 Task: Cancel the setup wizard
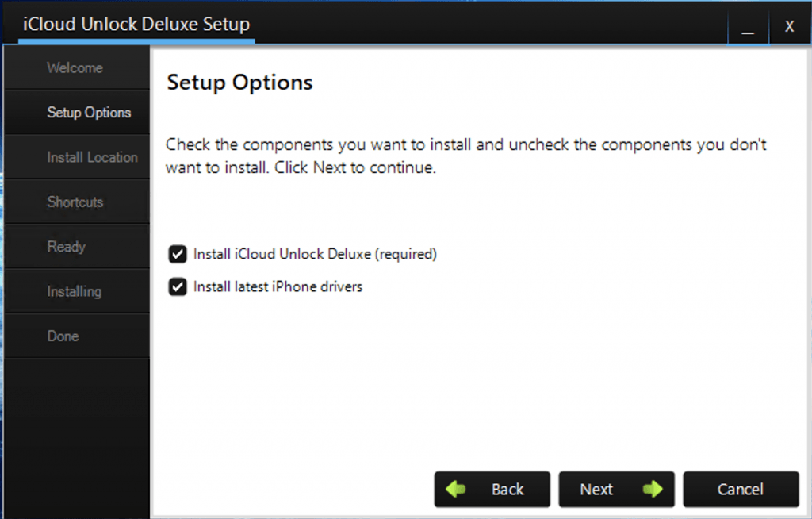(x=741, y=489)
